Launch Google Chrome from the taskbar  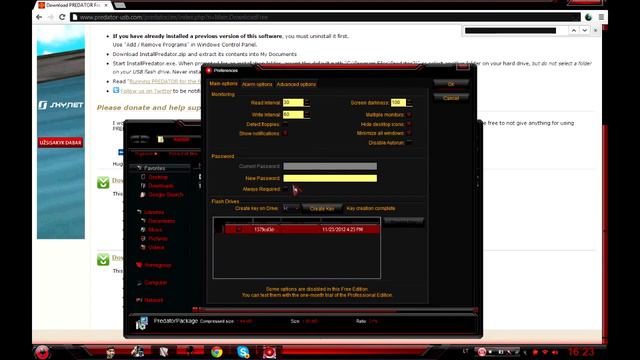pos(217,352)
